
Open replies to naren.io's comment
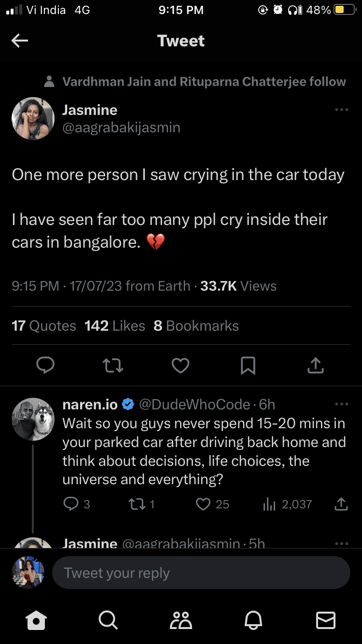[x=70, y=504]
